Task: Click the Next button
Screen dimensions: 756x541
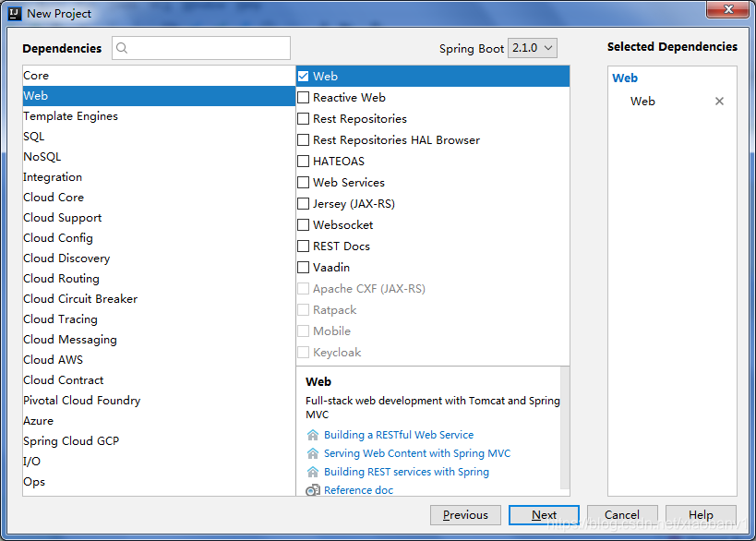Action: pyautogui.click(x=544, y=515)
